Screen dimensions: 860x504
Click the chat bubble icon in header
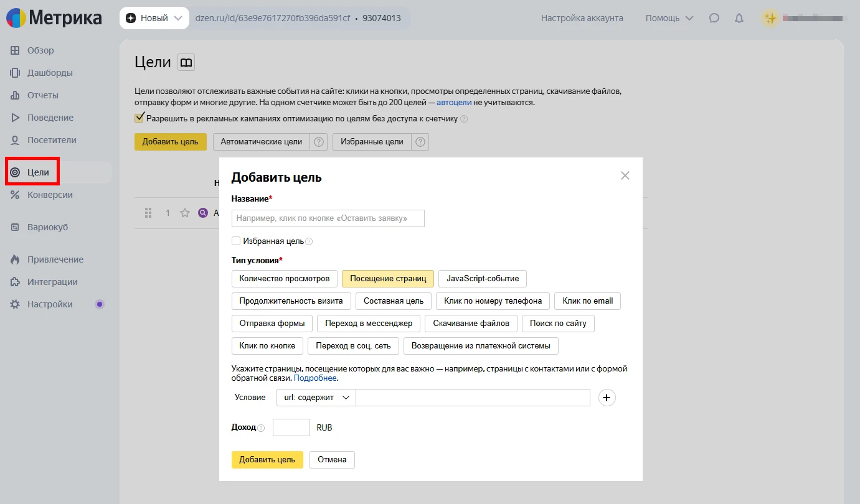[714, 18]
